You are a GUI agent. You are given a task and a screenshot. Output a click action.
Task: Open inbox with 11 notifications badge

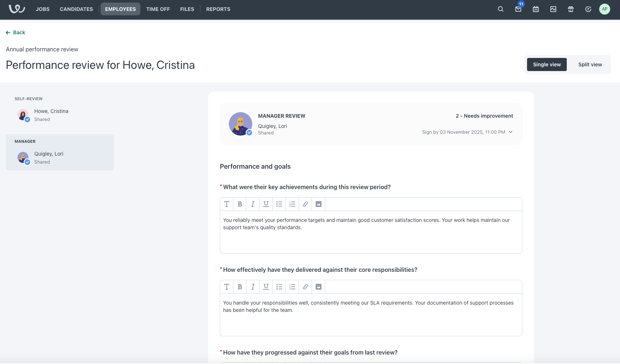(518, 9)
